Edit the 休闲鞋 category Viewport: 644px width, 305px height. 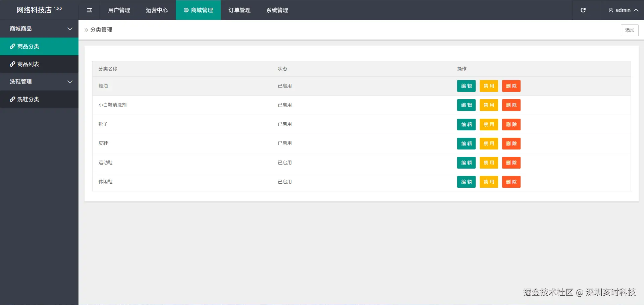pos(466,182)
